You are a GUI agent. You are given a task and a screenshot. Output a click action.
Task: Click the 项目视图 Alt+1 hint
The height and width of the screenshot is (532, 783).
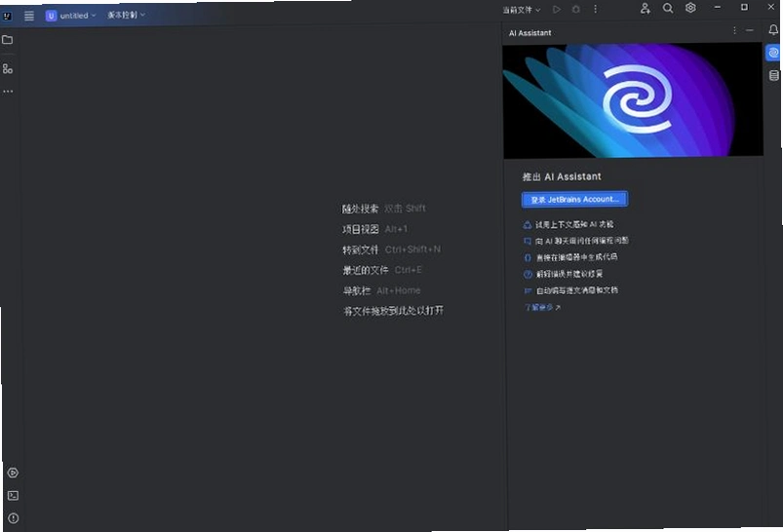[x=374, y=229]
